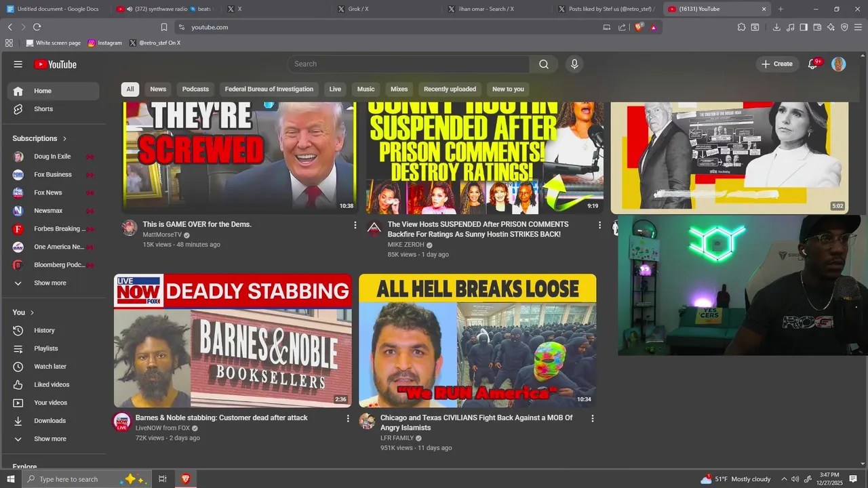Select the Recently uploaded chip

[450, 89]
